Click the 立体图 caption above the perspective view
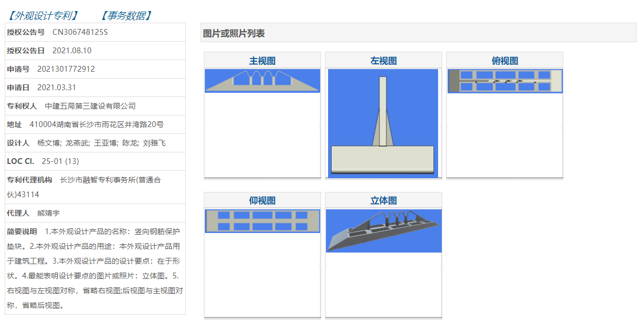Screen dimensions: 644x329 (383, 200)
